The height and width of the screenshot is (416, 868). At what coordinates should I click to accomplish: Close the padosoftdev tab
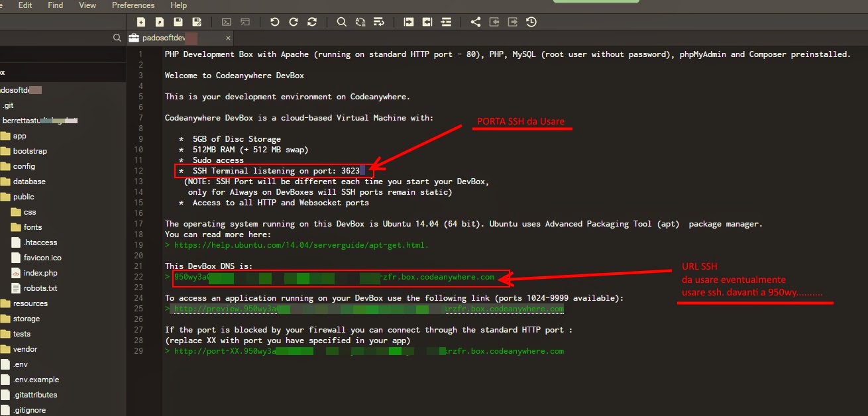229,38
